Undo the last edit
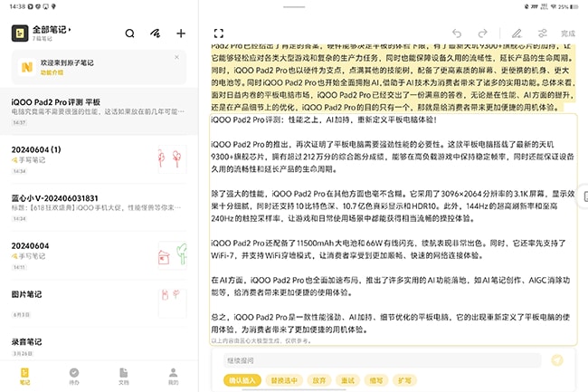 pyautogui.click(x=457, y=33)
